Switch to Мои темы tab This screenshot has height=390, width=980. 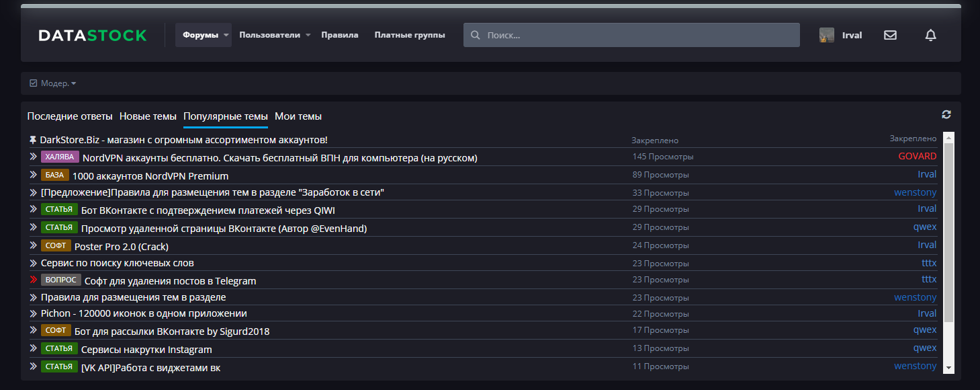click(x=298, y=116)
